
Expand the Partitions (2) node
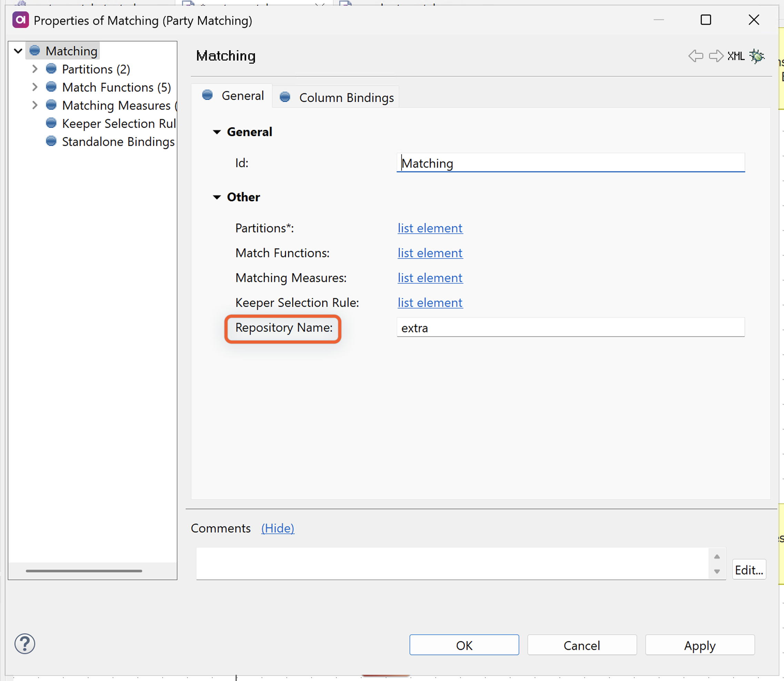tap(35, 69)
